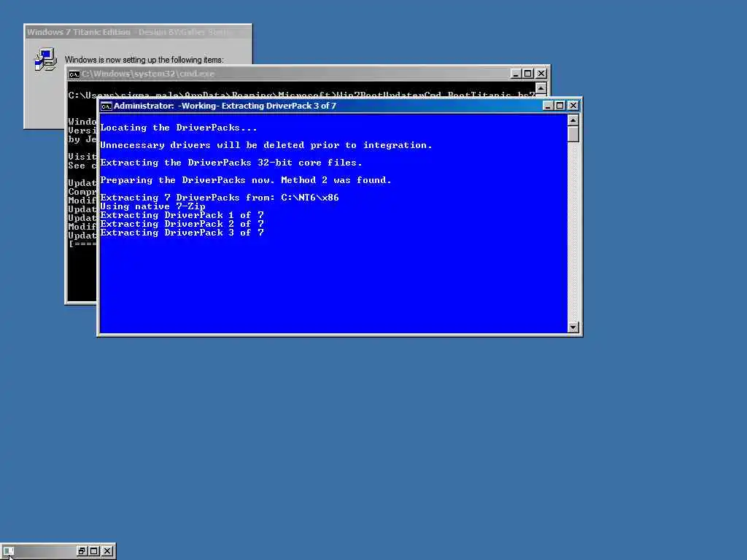Click 'Extracting DriverPack 1 of 7' line
The width and height of the screenshot is (747, 560).
click(182, 215)
